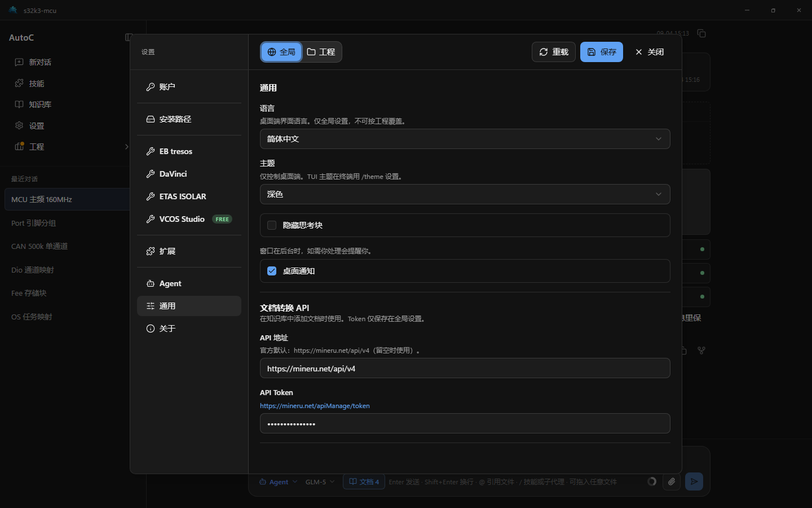Image resolution: width=812 pixels, height=508 pixels.
Task: Open the 语言 dropdown showing 简体中文
Action: pos(465,139)
